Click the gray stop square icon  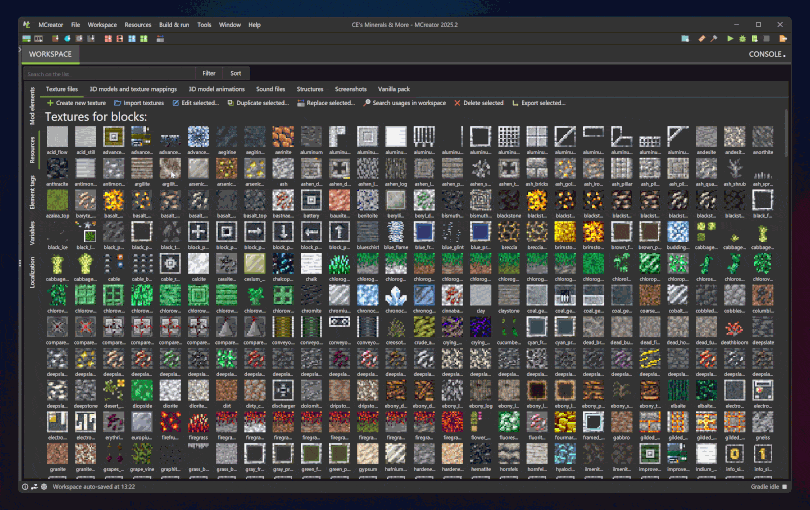pyautogui.click(x=767, y=39)
